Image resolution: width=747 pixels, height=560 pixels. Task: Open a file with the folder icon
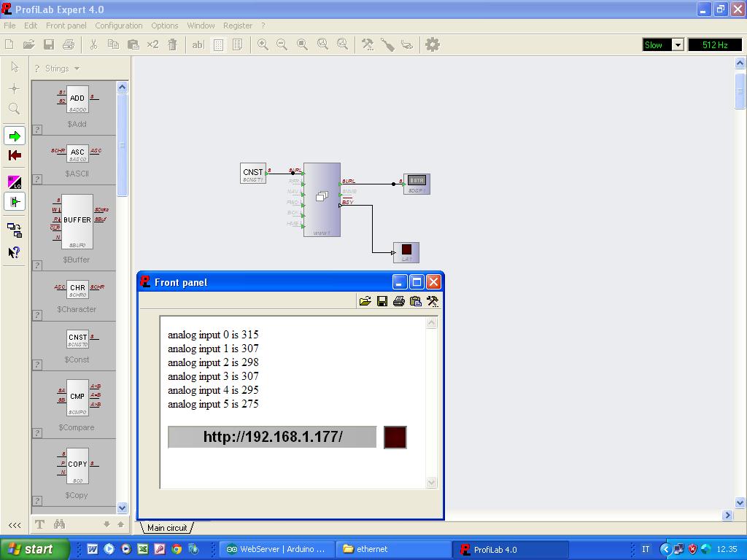(28, 44)
